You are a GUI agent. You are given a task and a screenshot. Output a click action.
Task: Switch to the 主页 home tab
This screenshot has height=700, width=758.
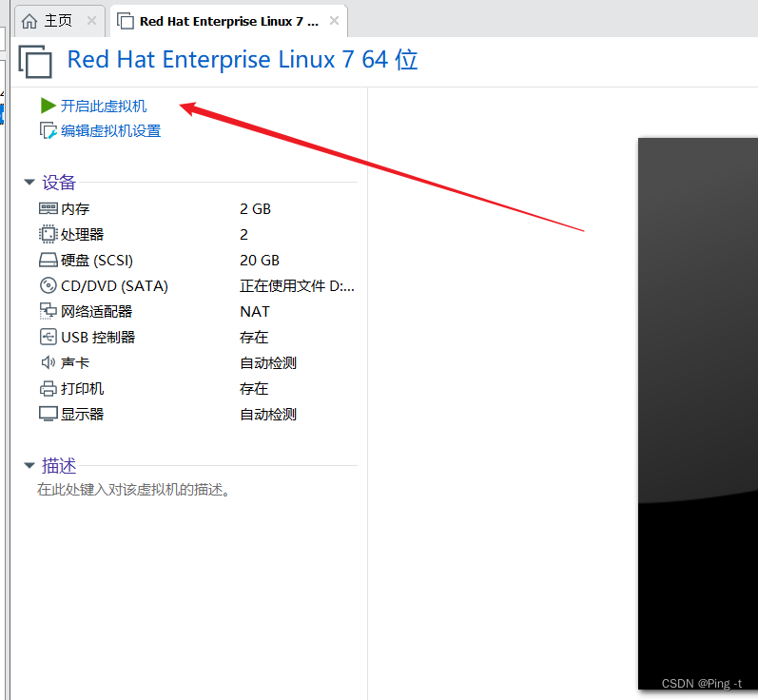(58, 21)
